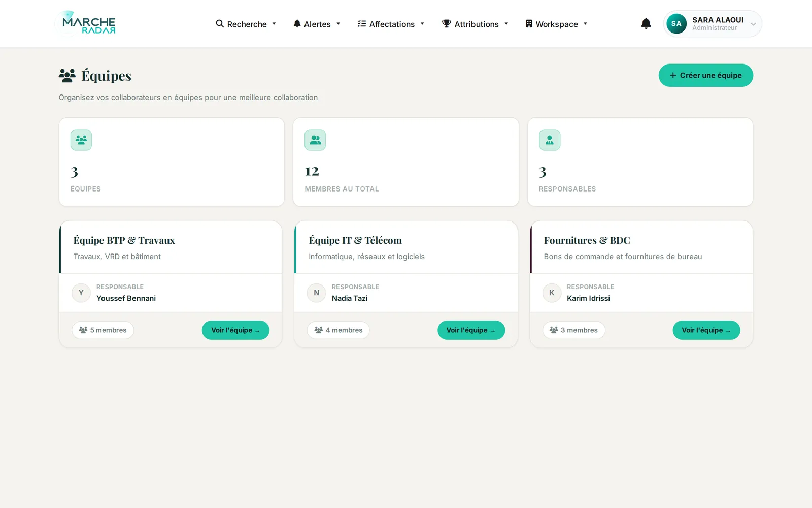View the Équipe IT & Télécom team
The image size is (812, 508).
point(471,330)
